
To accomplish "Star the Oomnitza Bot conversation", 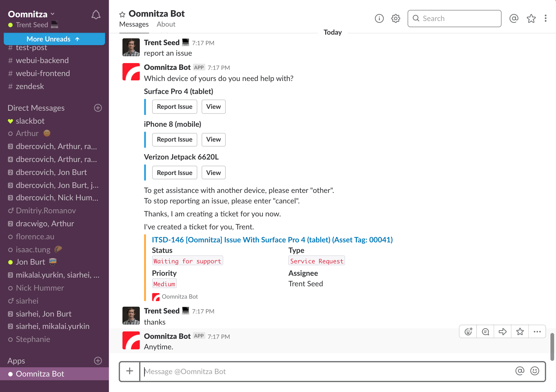I will [122, 14].
